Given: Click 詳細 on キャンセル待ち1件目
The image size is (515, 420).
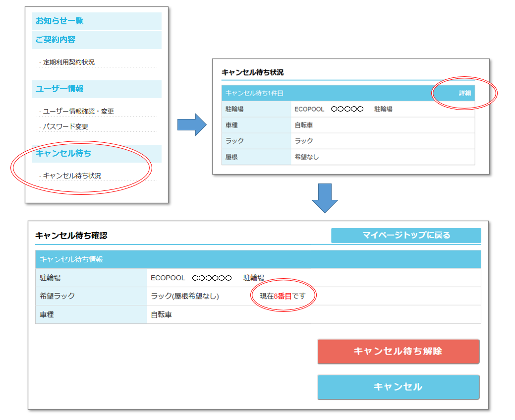Looking at the screenshot, I should [x=464, y=93].
